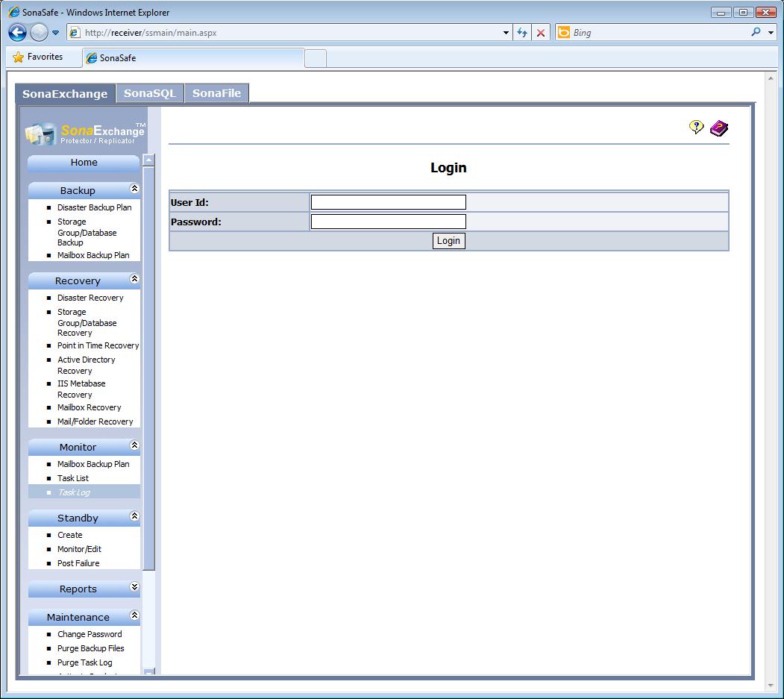Click the sidebar scroll down arrow
Image resolution: width=784 pixels, height=699 pixels.
coord(148,671)
